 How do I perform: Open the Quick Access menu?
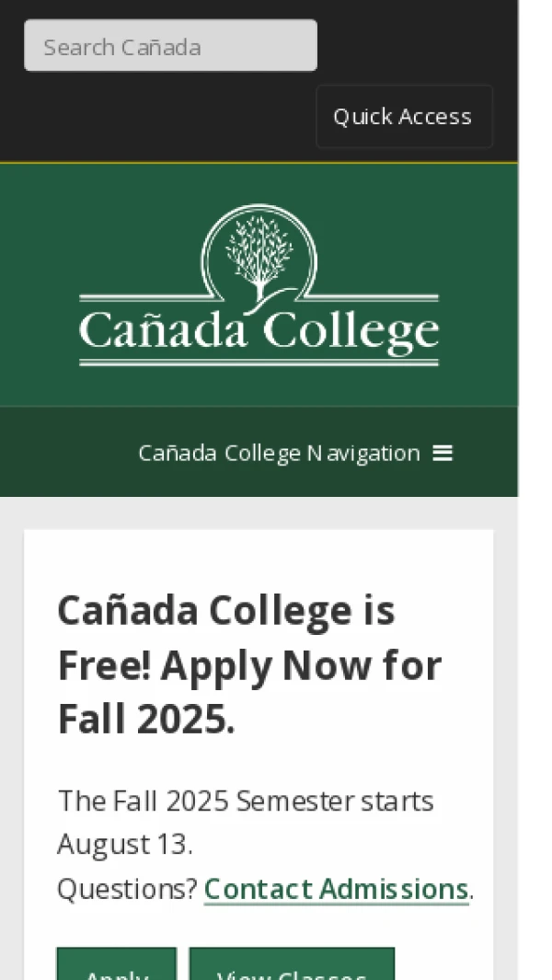[x=404, y=117]
